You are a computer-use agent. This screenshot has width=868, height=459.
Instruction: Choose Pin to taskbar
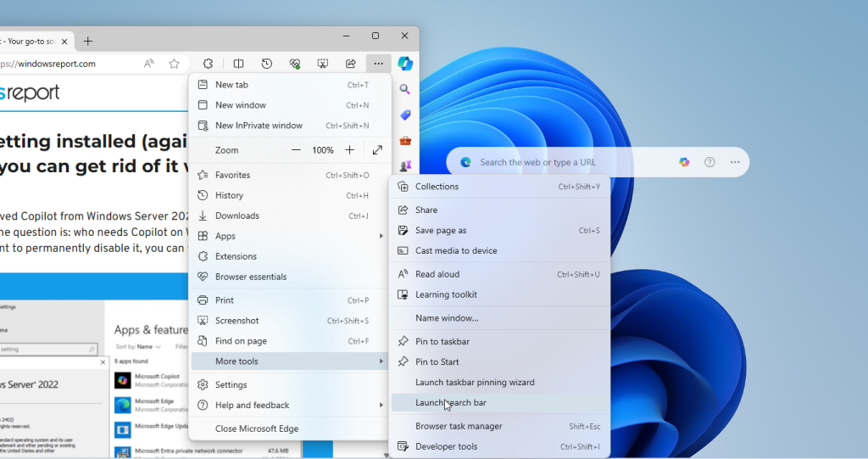click(500, 341)
